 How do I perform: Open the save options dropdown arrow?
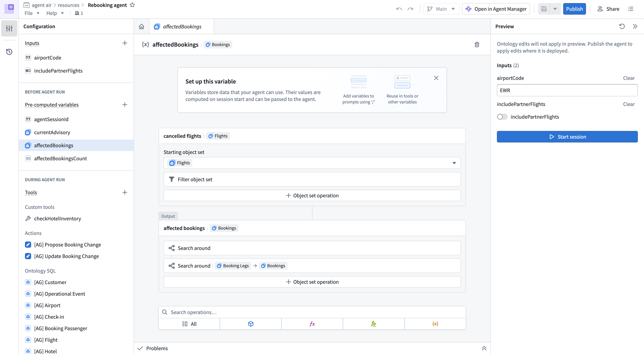(x=555, y=9)
